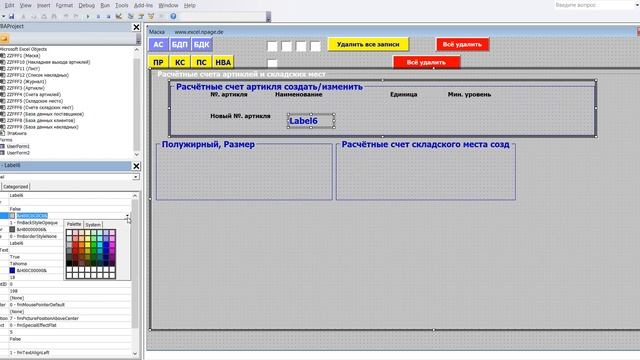640x360 pixels.
Task: Click the '1 - fmTextAlignLeft' property value
Action: 29,353
